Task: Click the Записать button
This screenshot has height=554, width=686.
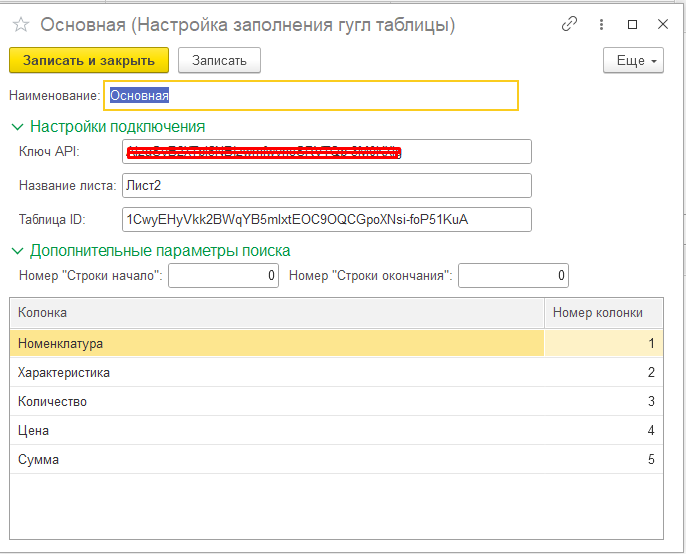Action: click(219, 60)
